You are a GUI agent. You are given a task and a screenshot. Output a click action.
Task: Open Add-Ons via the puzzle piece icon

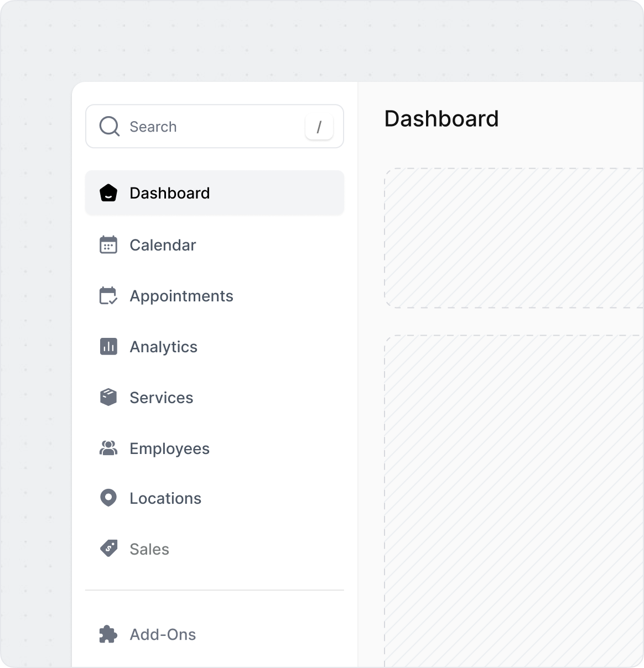click(108, 634)
